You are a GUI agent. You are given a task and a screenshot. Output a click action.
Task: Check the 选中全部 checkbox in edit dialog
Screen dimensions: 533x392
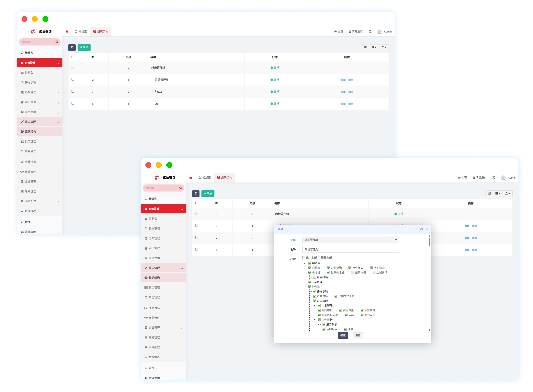(x=304, y=257)
